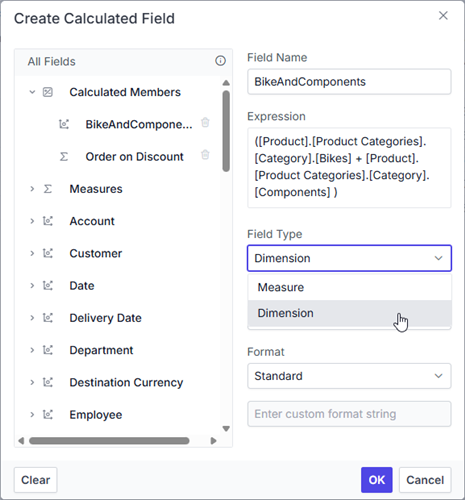Screen dimensions: 465x500
Task: Click the dimension icon beside Customer
Action: coord(48,253)
